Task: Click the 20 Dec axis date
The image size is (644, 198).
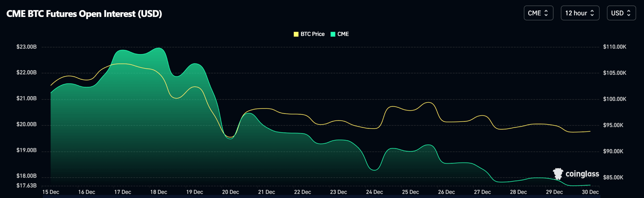Action: coord(230,192)
